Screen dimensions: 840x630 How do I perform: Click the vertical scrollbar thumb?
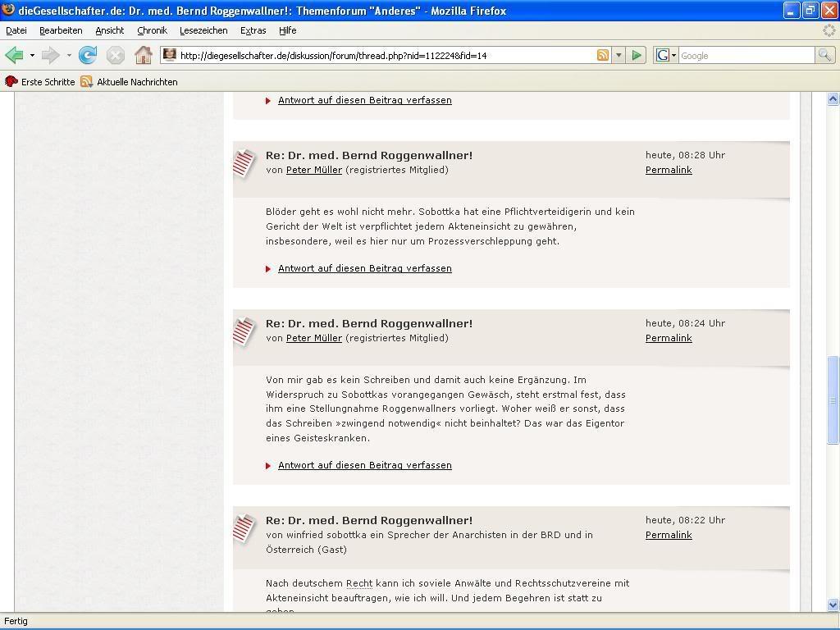pyautogui.click(x=833, y=400)
